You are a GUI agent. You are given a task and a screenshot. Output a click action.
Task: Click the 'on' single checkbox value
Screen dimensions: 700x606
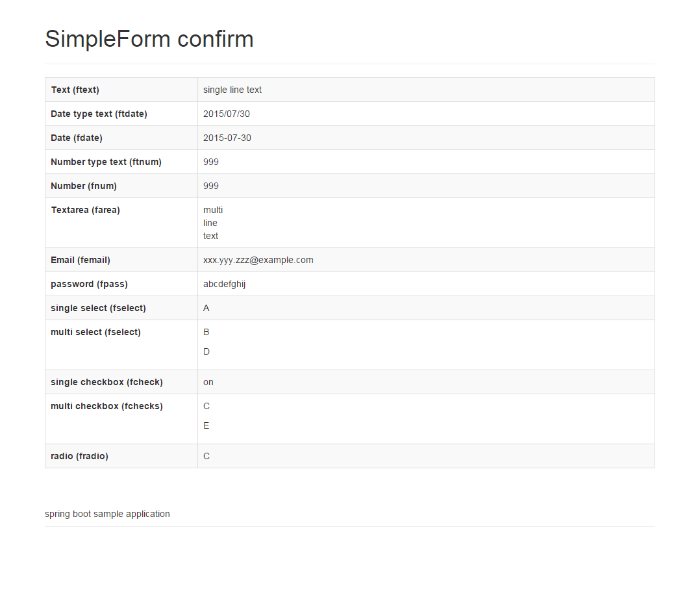click(x=208, y=382)
